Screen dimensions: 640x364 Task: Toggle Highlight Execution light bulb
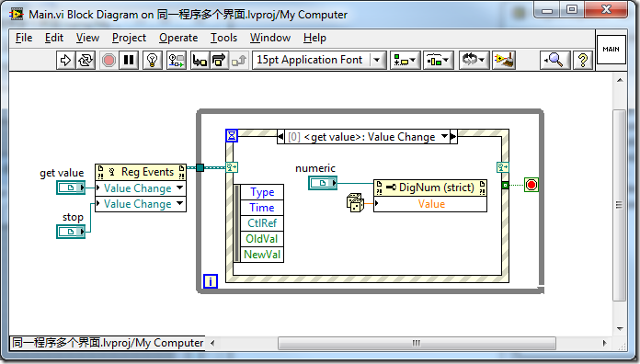pos(153,61)
